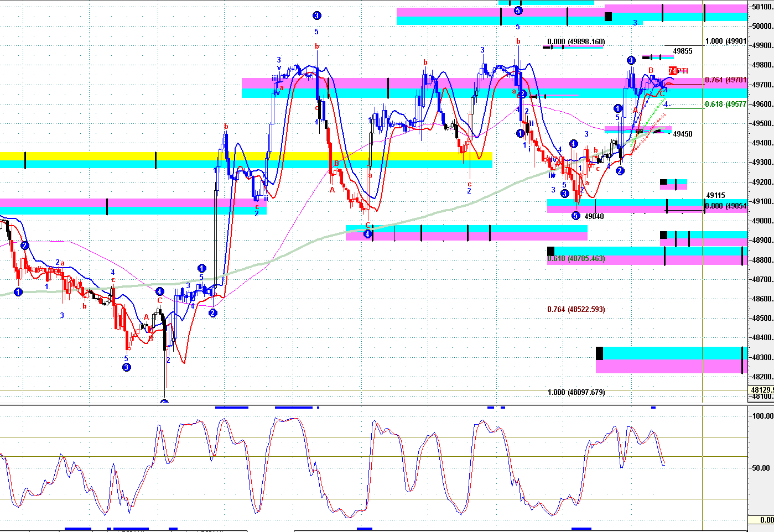This screenshot has height=532, width=774.
Task: Click the 1.000 (48097.679) Fibonacci level label
Action: 576,393
